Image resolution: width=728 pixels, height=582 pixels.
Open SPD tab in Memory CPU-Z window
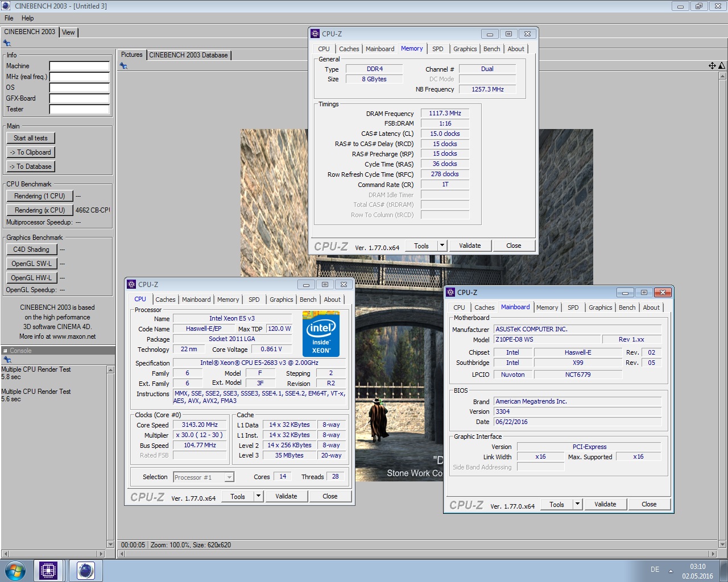point(437,49)
